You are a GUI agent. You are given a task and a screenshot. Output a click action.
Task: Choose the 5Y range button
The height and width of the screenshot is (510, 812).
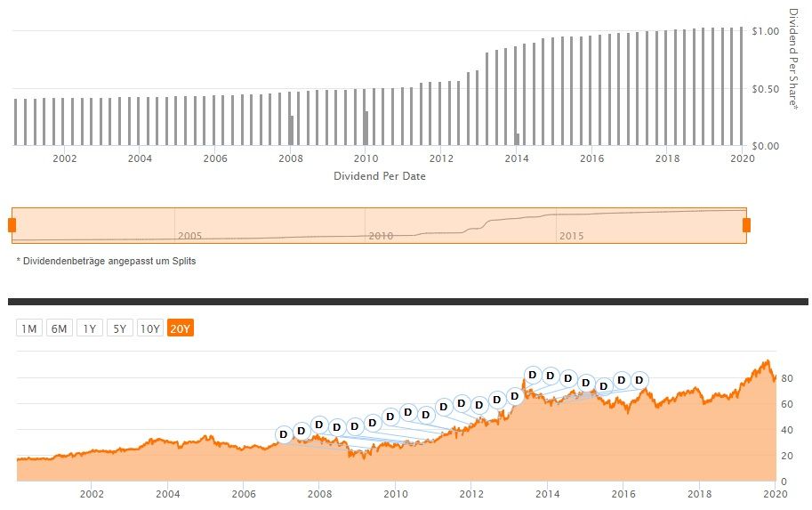click(119, 328)
